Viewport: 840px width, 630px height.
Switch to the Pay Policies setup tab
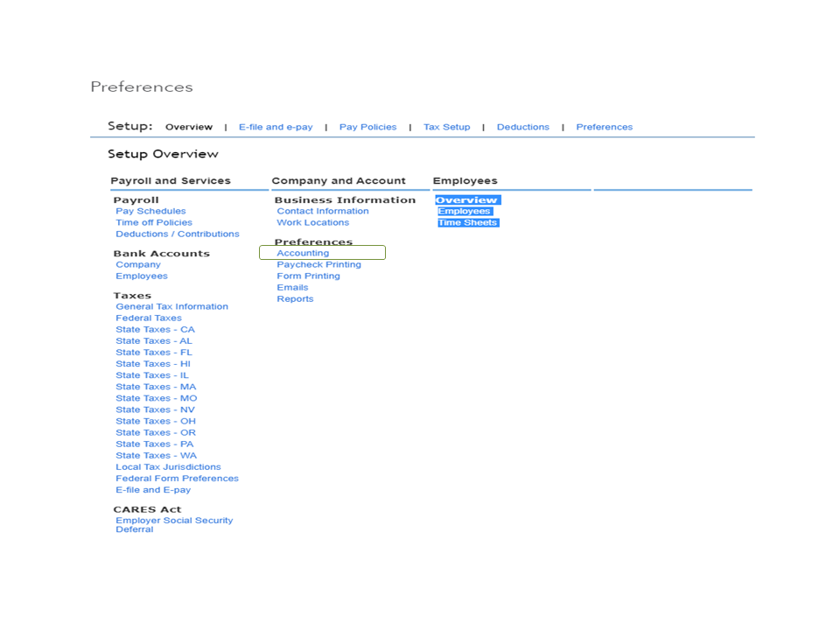(x=367, y=127)
